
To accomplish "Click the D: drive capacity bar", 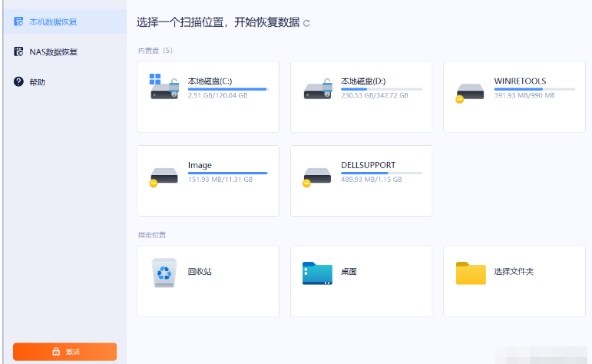I will (381, 89).
